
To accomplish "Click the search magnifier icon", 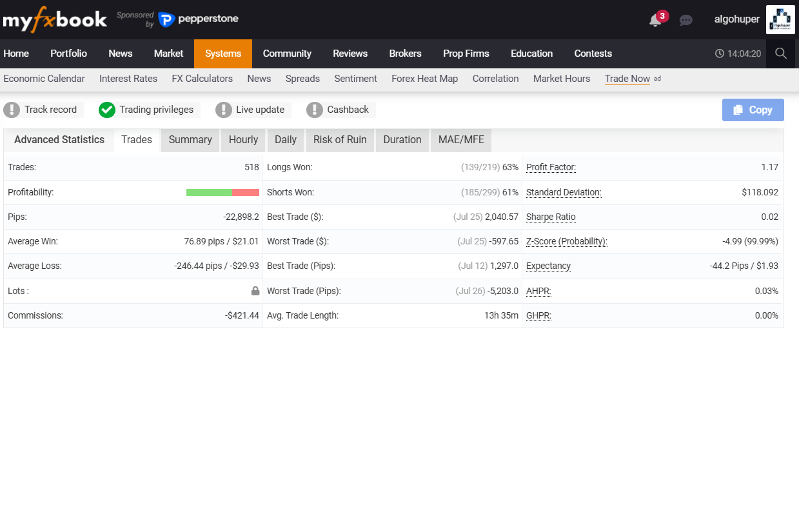I will pos(781,54).
